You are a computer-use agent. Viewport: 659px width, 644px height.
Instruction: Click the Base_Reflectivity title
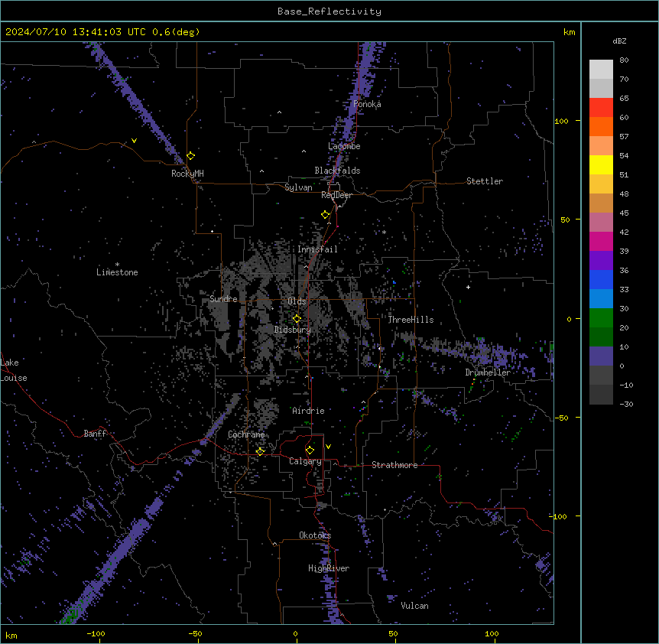point(329,11)
